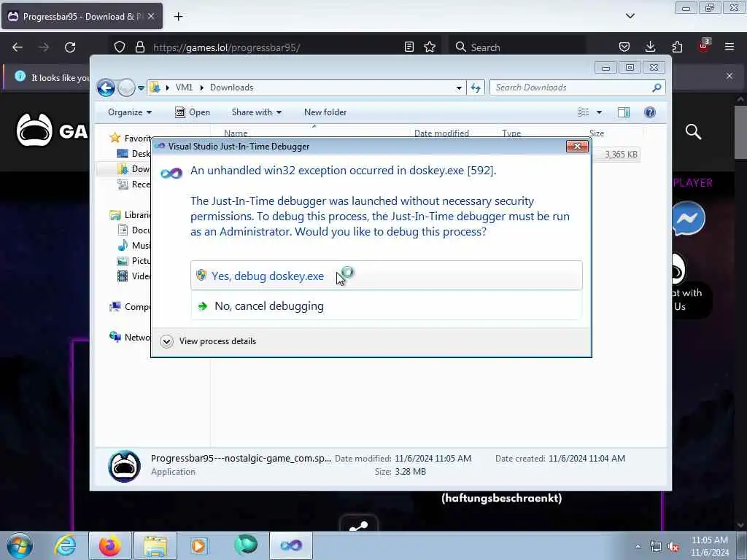Open Firefox tracking protection shield
Viewport: 747px width, 560px height.
120,47
